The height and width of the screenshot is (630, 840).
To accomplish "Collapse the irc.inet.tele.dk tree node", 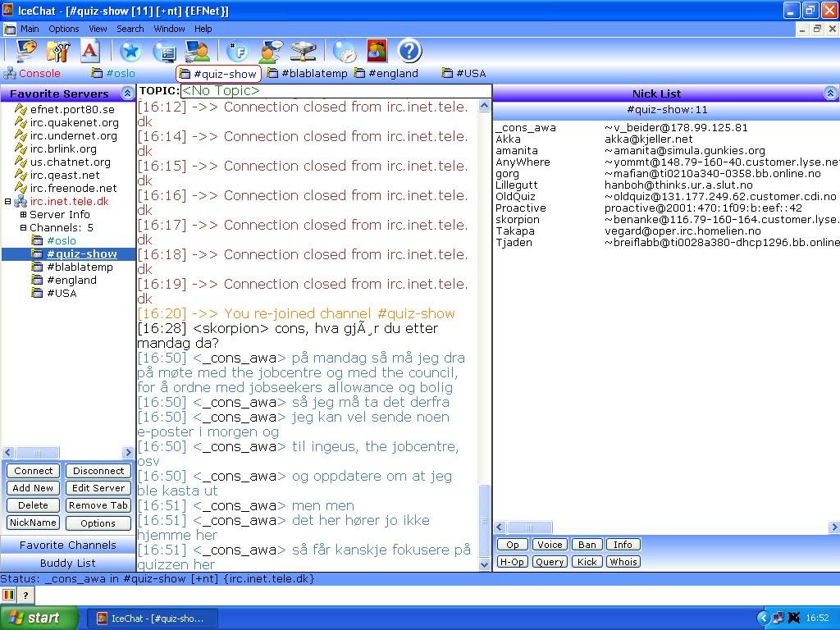I will coord(8,202).
